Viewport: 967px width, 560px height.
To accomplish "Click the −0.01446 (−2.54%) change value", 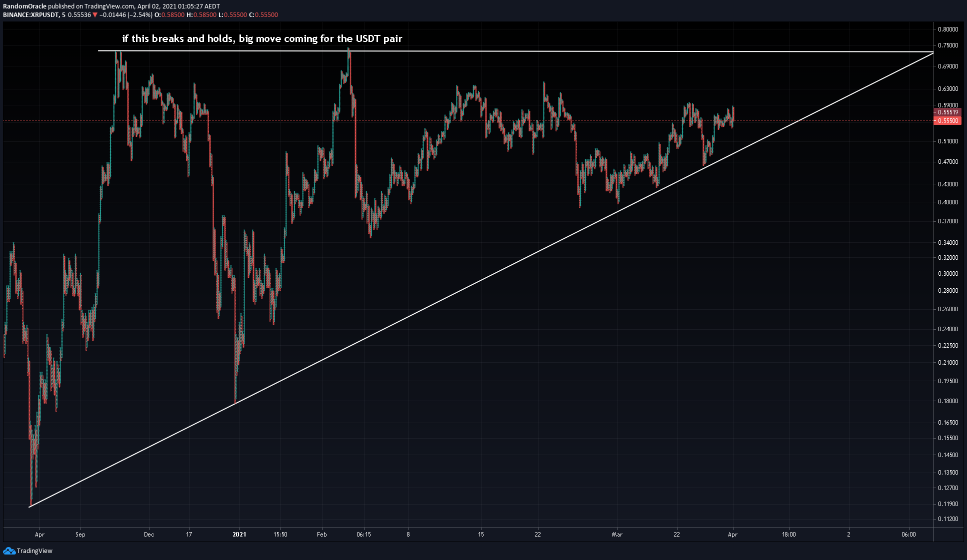I will coord(126,15).
